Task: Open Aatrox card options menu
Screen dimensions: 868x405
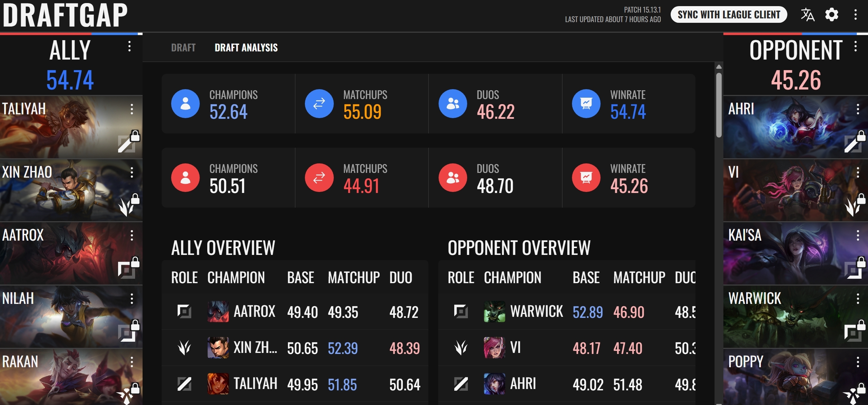Action: [132, 236]
